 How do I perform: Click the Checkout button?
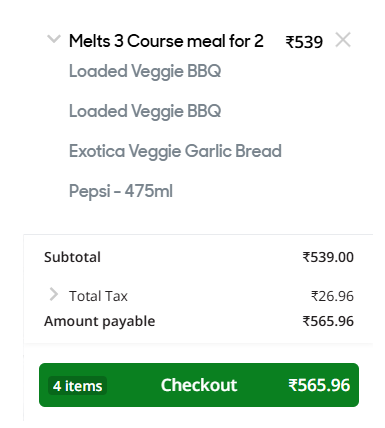(x=199, y=385)
